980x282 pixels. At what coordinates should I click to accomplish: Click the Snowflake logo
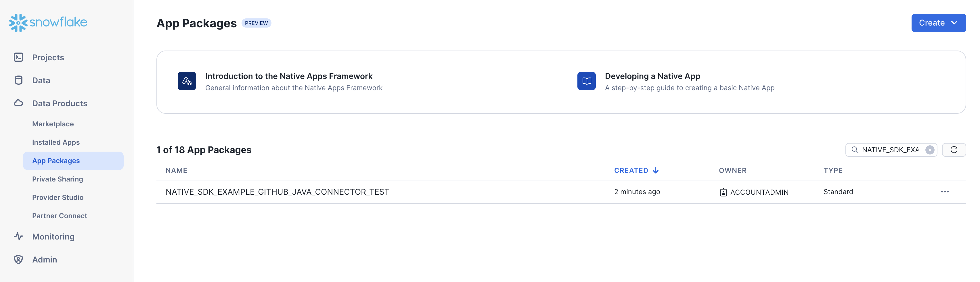[x=48, y=23]
